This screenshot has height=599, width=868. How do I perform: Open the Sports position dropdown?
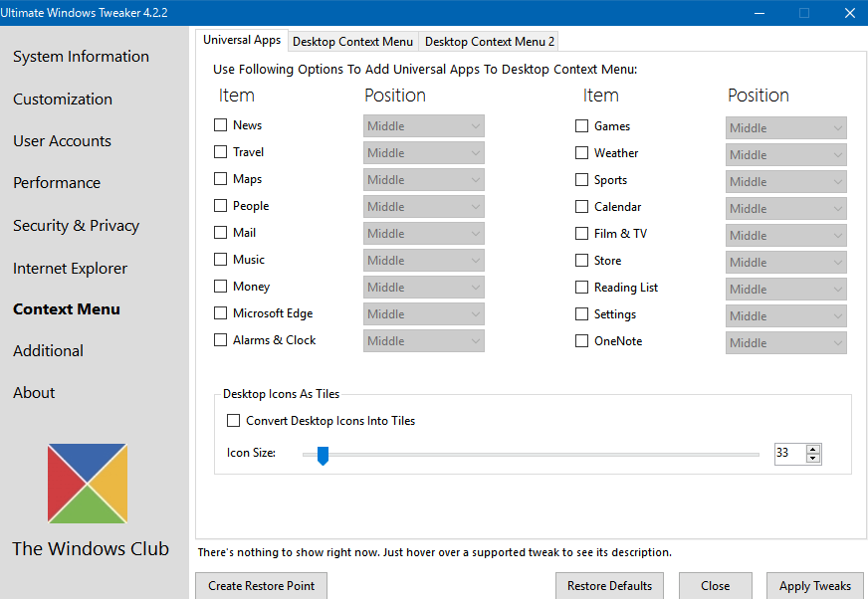click(786, 181)
